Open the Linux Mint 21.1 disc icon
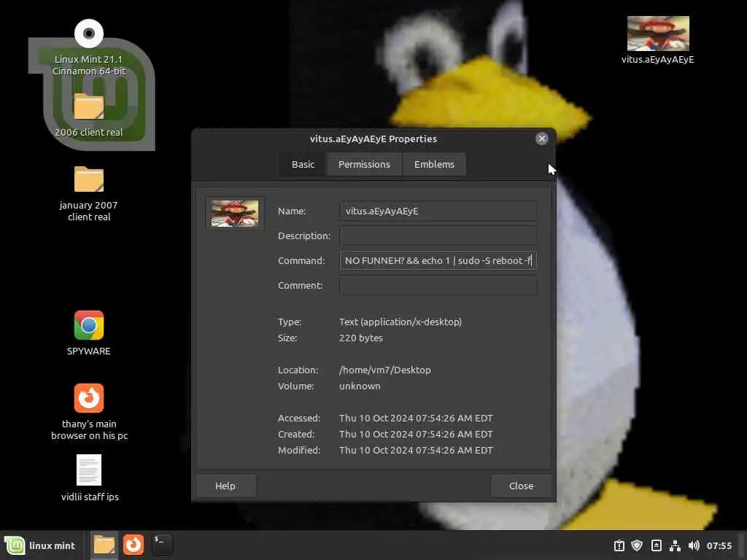 [88, 34]
